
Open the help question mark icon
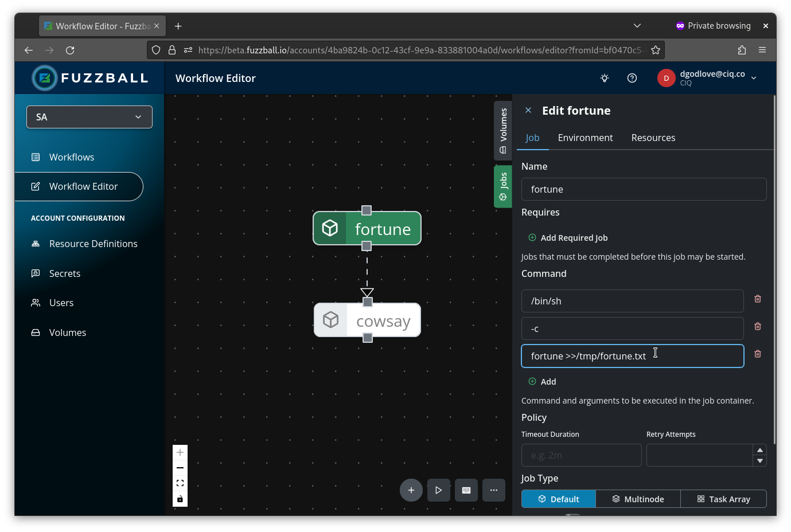[x=632, y=78]
